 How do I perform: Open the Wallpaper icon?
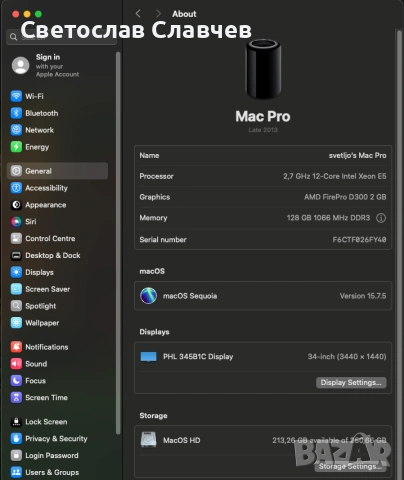click(16, 323)
